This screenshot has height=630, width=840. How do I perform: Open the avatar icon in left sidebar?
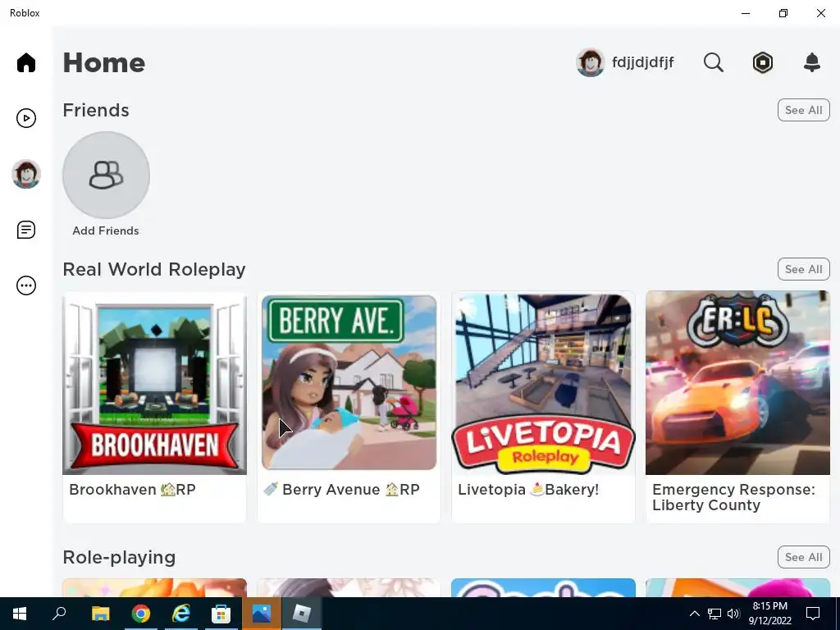click(x=25, y=174)
